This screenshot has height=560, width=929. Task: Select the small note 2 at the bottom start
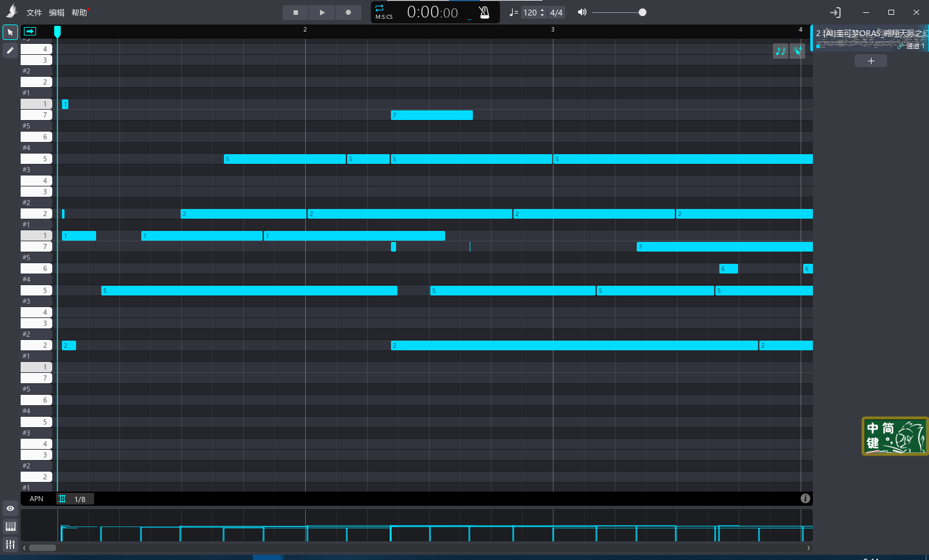coord(69,345)
